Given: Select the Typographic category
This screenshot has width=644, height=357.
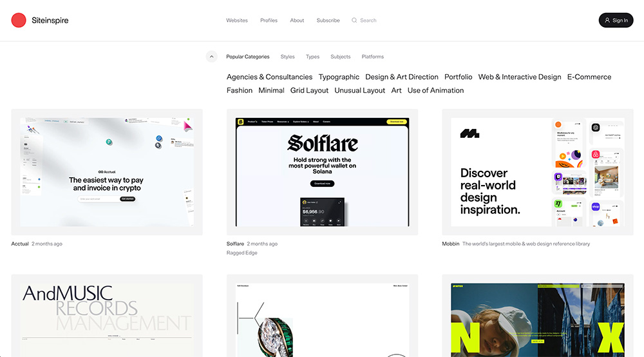Looking at the screenshot, I should tap(339, 77).
